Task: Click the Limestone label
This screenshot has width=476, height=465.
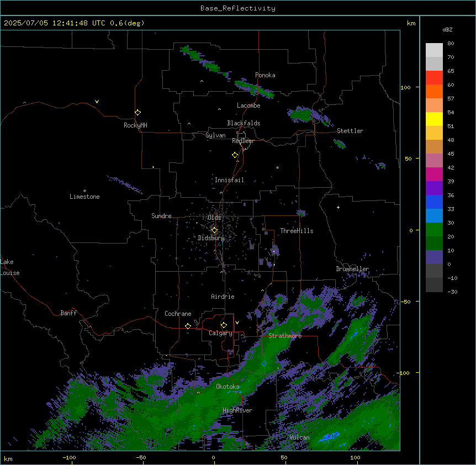Action: (x=84, y=197)
